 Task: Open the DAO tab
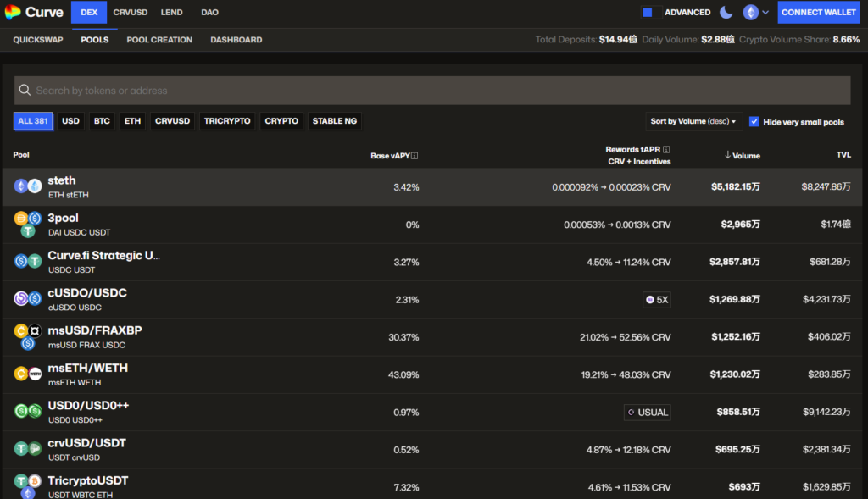pyautogui.click(x=210, y=12)
